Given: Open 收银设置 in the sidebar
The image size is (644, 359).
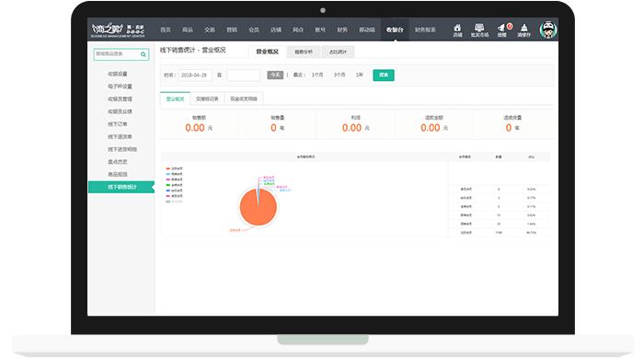Looking at the screenshot, I should [x=118, y=74].
